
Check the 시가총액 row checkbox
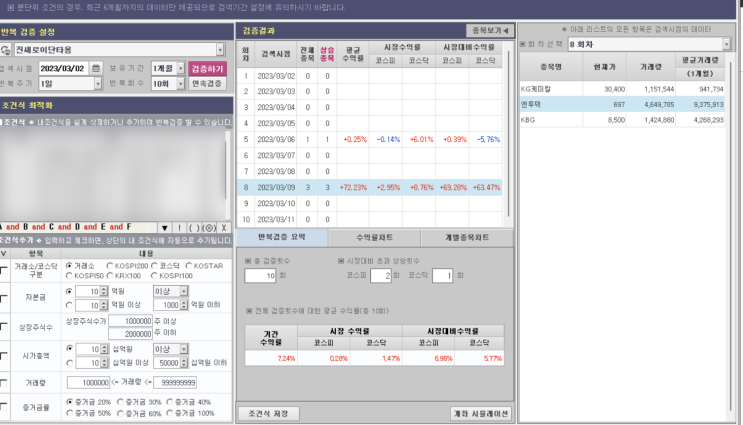click(x=4, y=356)
